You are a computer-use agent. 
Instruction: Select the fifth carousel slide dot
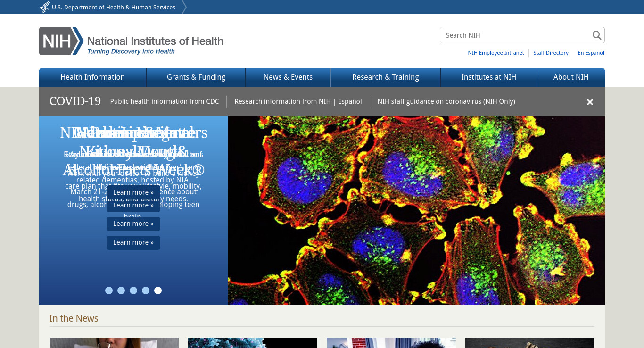[158, 290]
